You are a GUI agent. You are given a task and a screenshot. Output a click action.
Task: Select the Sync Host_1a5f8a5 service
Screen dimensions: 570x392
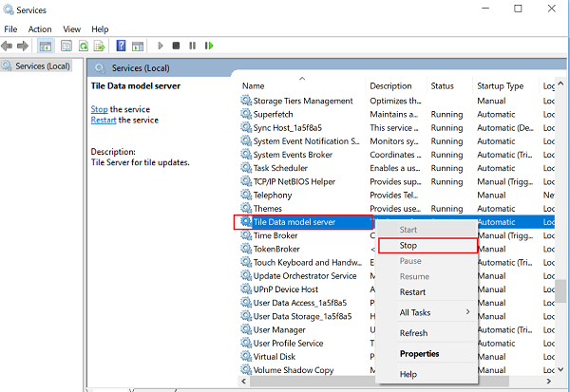tap(288, 127)
